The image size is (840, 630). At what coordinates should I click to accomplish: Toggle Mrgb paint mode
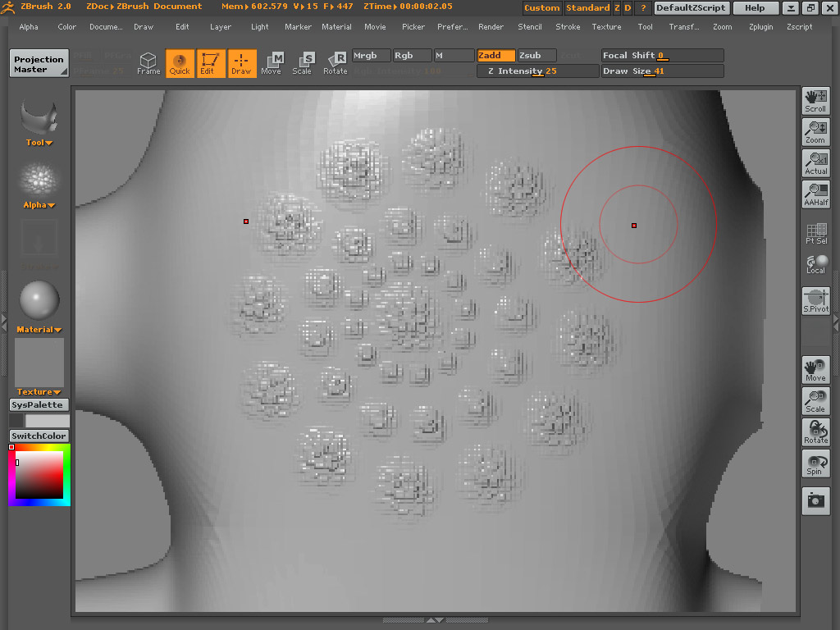click(371, 55)
